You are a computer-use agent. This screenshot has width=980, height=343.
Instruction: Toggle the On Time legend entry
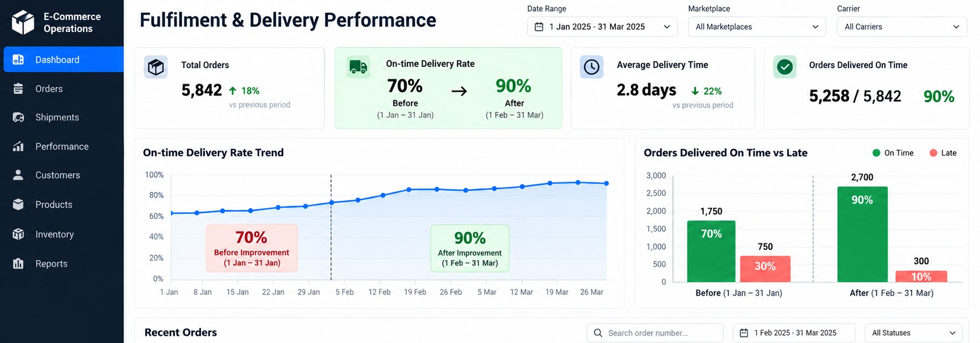(893, 153)
